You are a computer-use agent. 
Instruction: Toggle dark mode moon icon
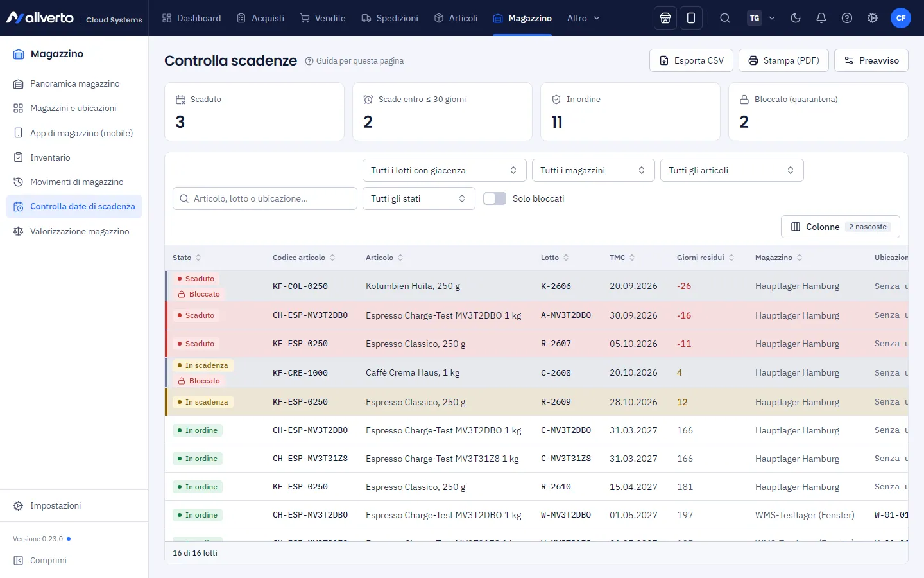coord(796,18)
